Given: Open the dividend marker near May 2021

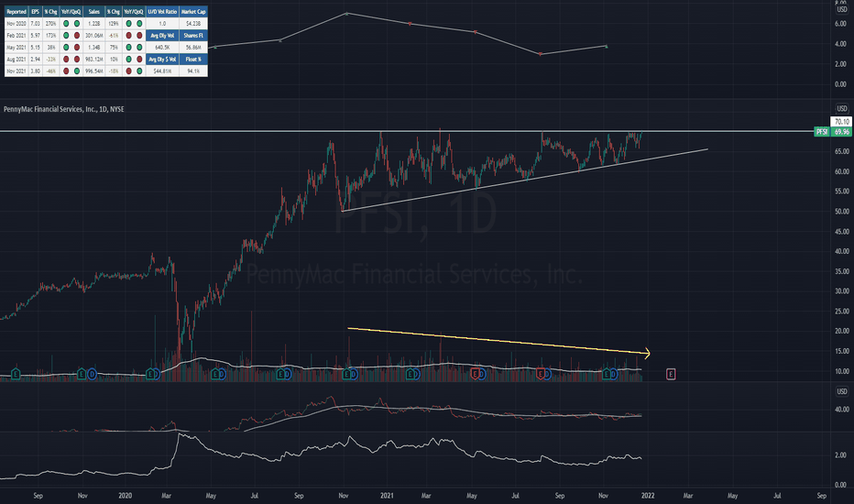Looking at the screenshot, I should [482, 374].
